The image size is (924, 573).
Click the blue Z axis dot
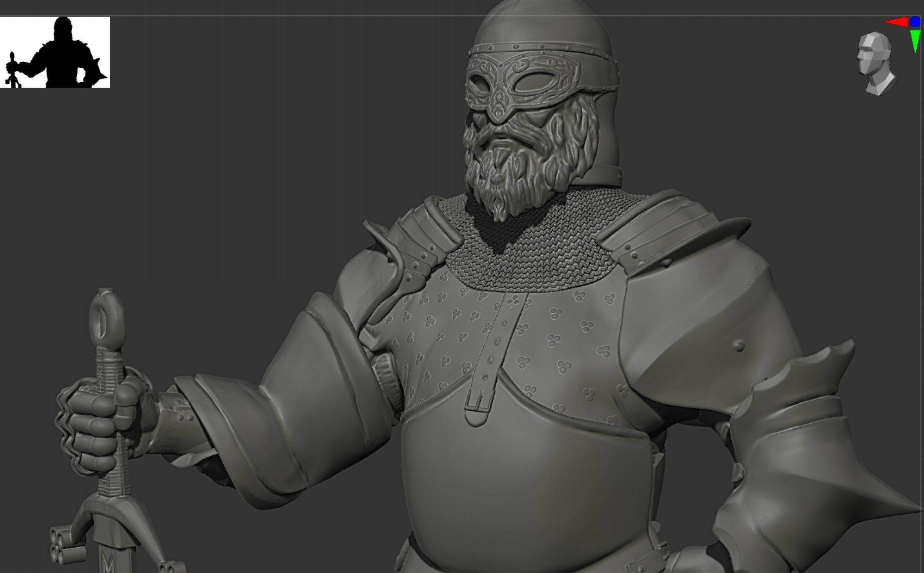[x=915, y=22]
